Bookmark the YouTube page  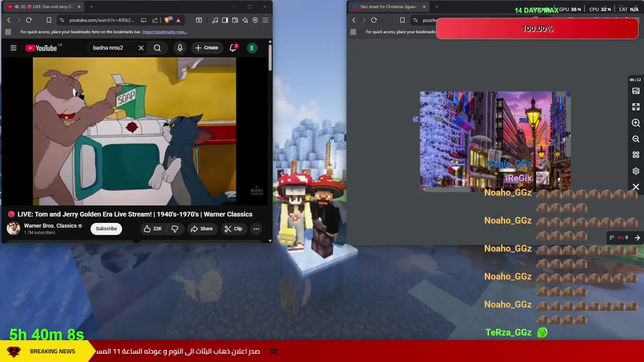49,20
